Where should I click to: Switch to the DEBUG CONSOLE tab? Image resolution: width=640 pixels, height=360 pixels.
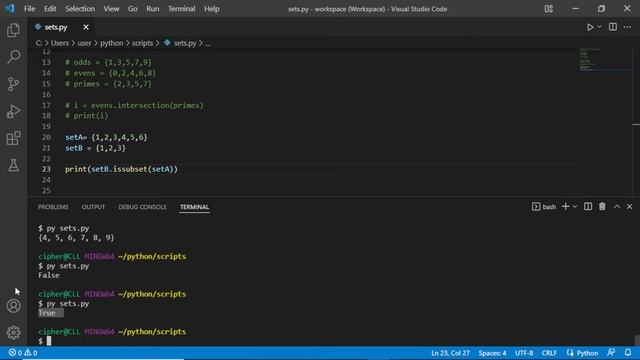point(142,207)
